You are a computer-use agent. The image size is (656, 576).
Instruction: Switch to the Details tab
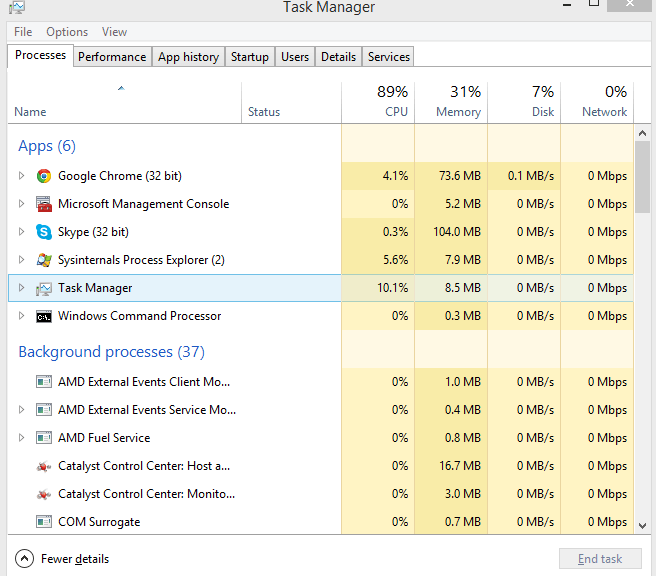[338, 56]
